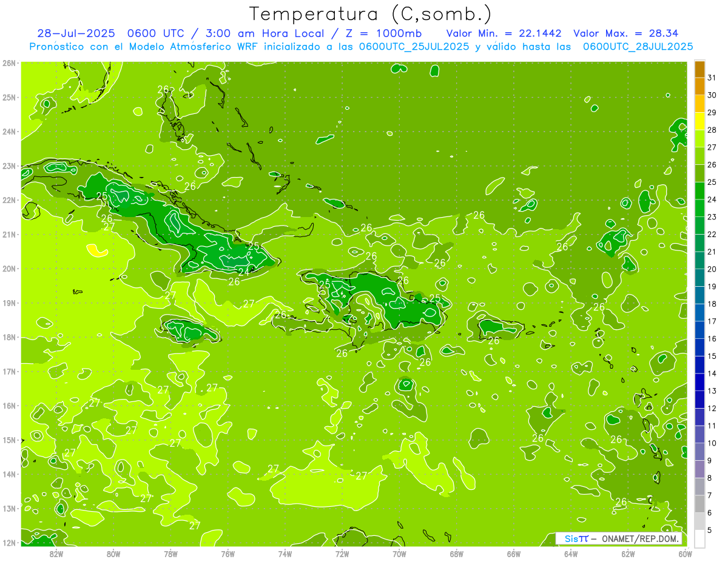728x562 pixels.
Task: Click the '72W' longitude axis label
Action: (x=342, y=554)
